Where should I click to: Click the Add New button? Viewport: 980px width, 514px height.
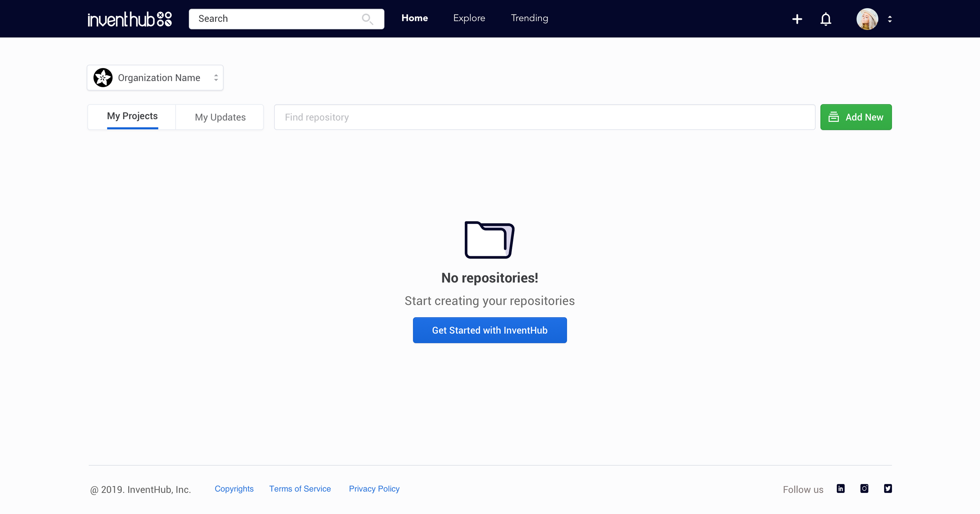click(x=856, y=117)
